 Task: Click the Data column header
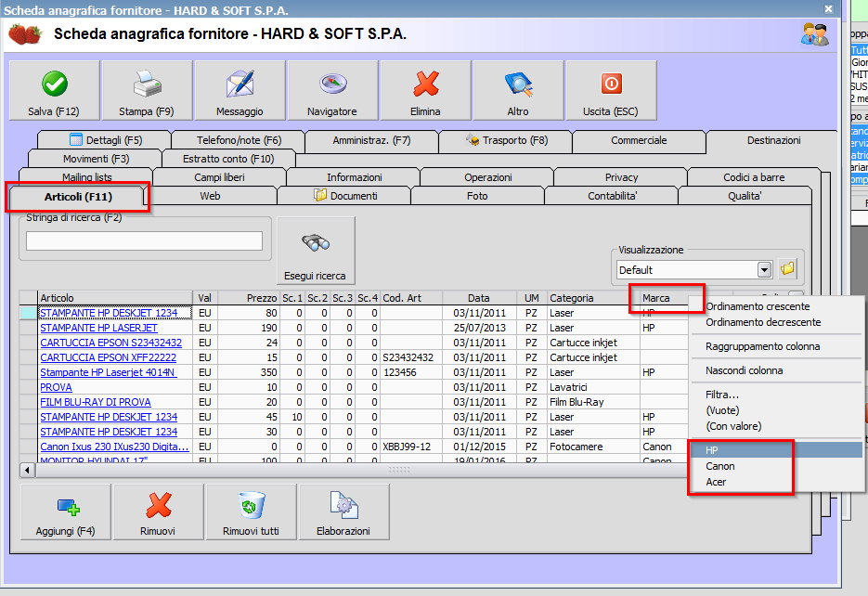pyautogui.click(x=479, y=298)
